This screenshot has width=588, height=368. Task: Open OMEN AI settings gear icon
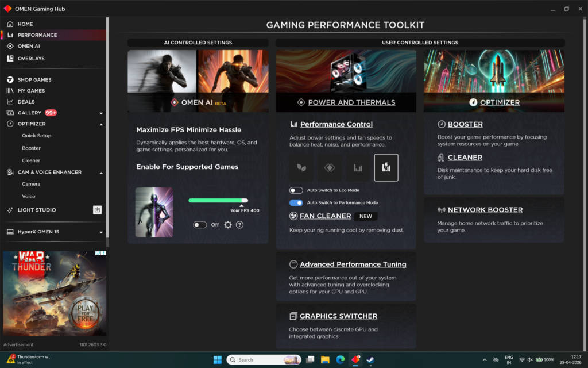(x=227, y=225)
